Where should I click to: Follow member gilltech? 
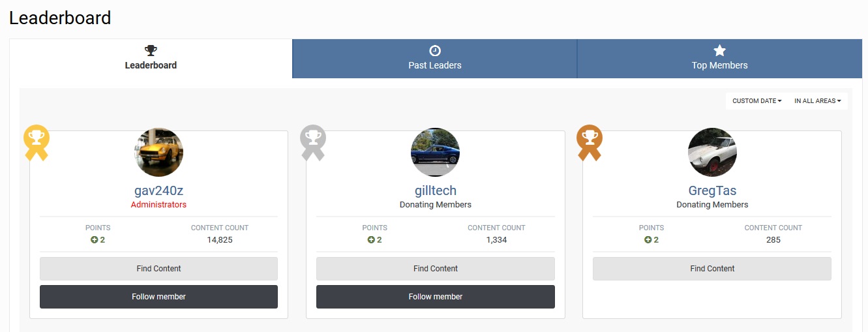tap(436, 297)
